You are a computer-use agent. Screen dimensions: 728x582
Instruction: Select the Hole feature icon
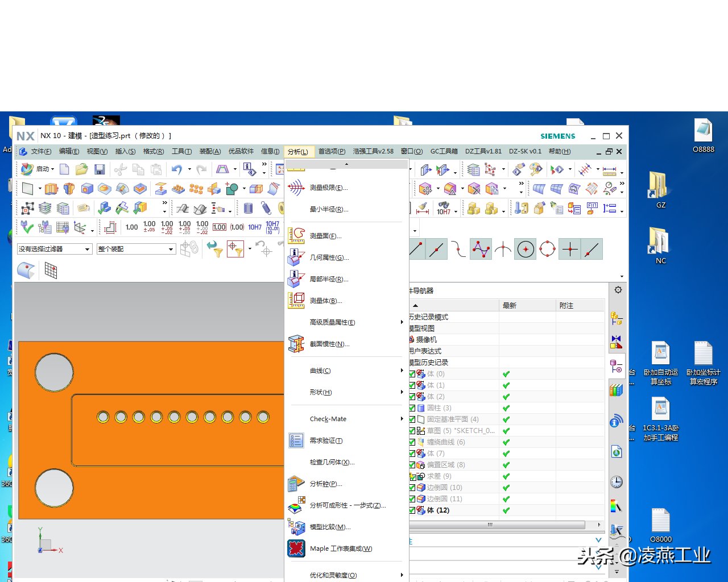click(x=87, y=189)
